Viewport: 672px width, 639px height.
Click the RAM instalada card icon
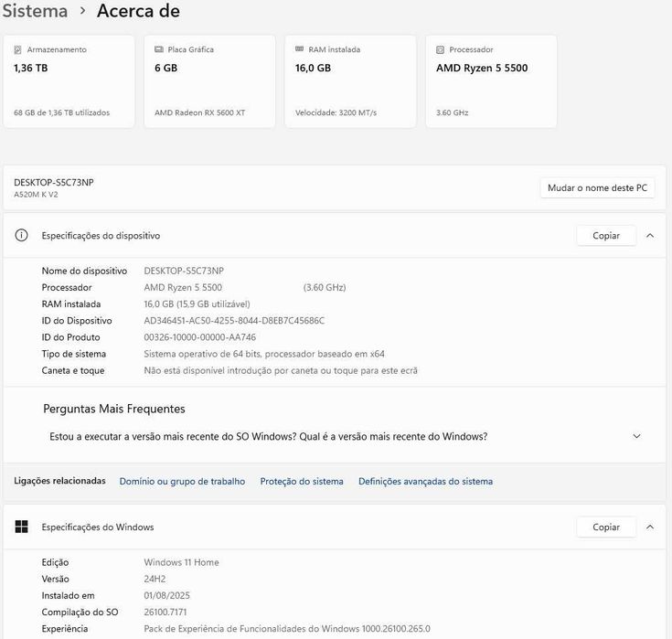coord(300,49)
